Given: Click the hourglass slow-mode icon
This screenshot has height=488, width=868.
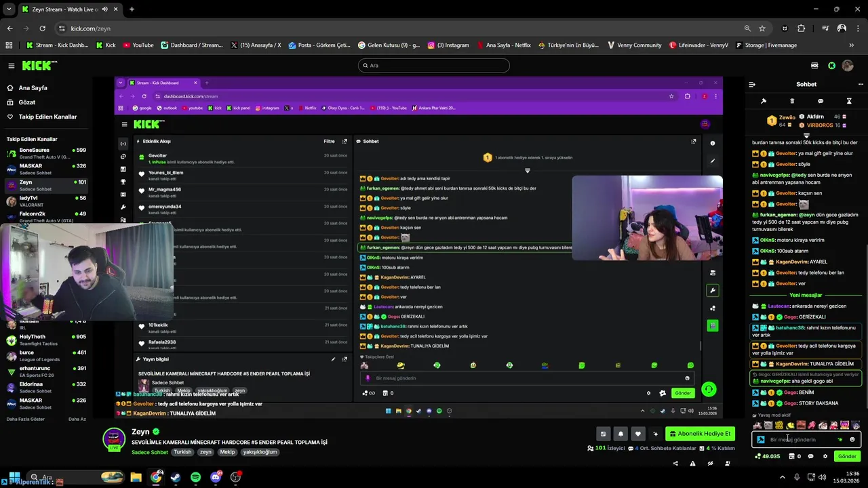Looking at the screenshot, I should pyautogui.click(x=849, y=101).
